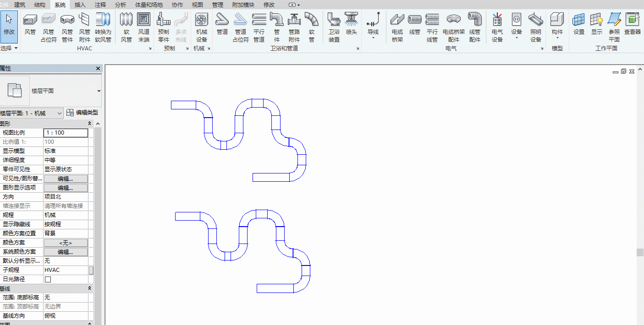Switch to the 建筑 ribbon tab
Image resolution: width=644 pixels, height=325 pixels.
(20, 5)
